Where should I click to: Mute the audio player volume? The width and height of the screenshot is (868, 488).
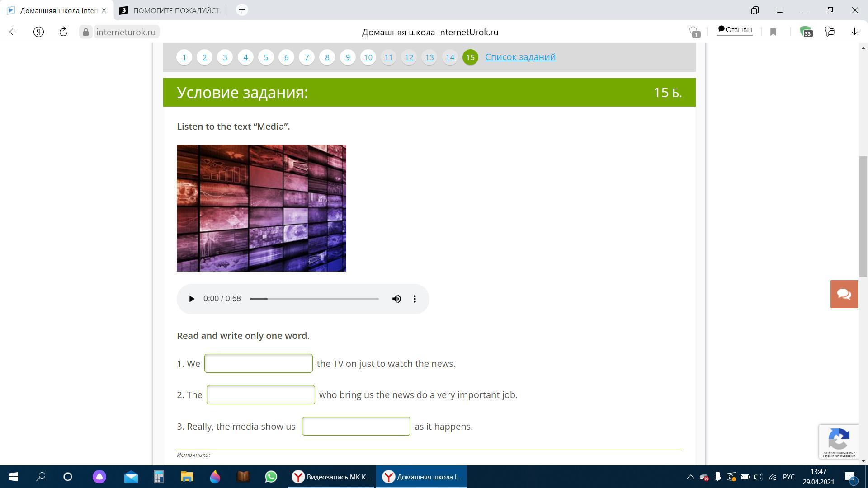coord(396,299)
